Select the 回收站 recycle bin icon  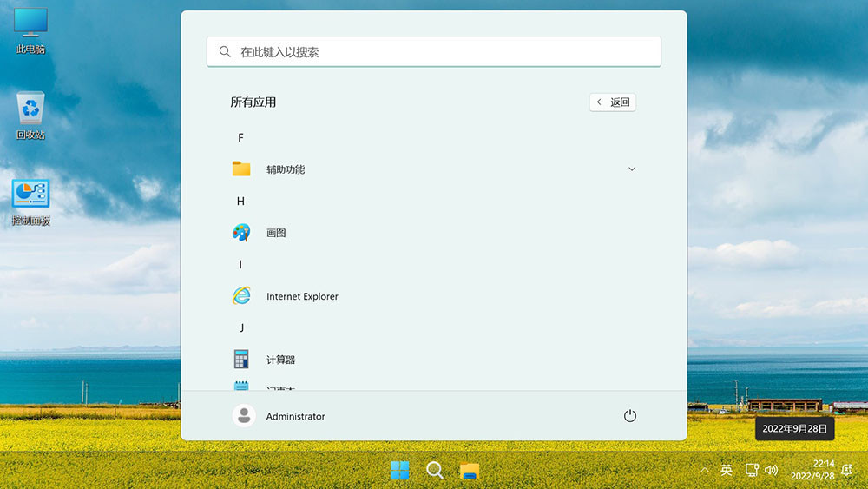point(30,116)
